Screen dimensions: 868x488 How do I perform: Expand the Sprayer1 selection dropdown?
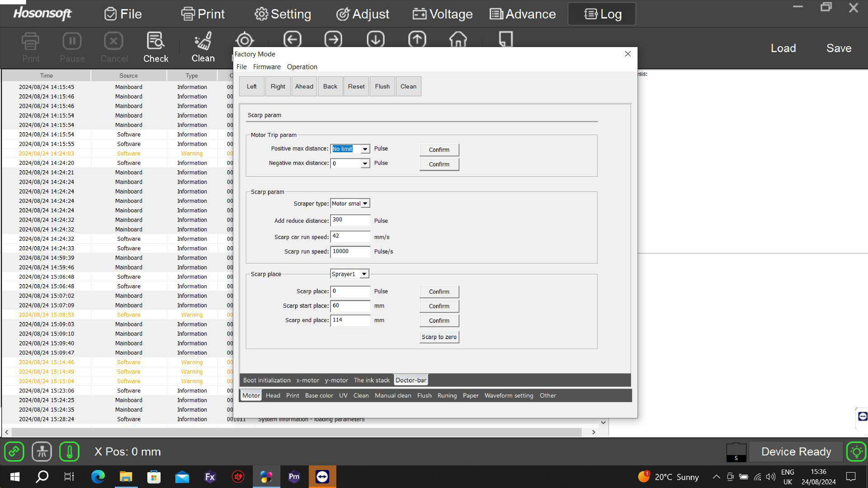pos(364,274)
